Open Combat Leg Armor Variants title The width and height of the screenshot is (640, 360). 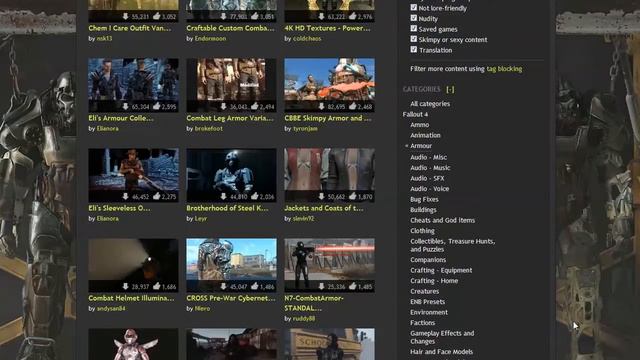[x=230, y=118]
